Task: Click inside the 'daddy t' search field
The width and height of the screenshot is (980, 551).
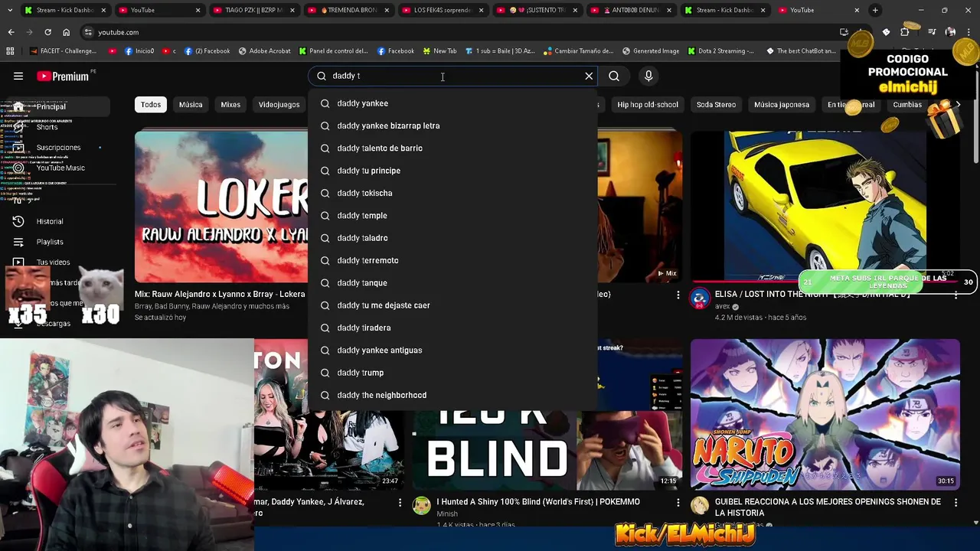Action: coord(452,76)
